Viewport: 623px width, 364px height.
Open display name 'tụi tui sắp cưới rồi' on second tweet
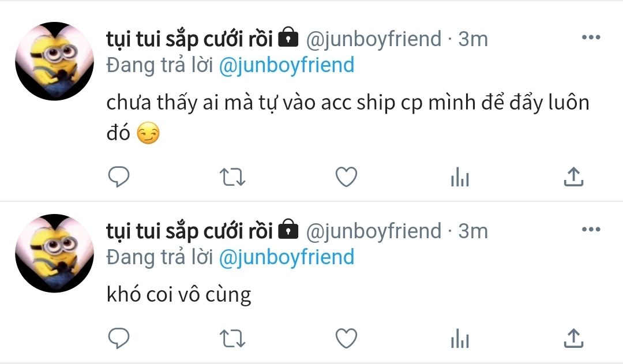[x=190, y=232]
